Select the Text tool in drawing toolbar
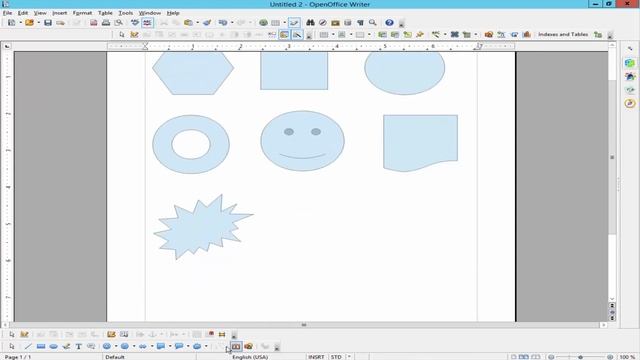 (78, 347)
